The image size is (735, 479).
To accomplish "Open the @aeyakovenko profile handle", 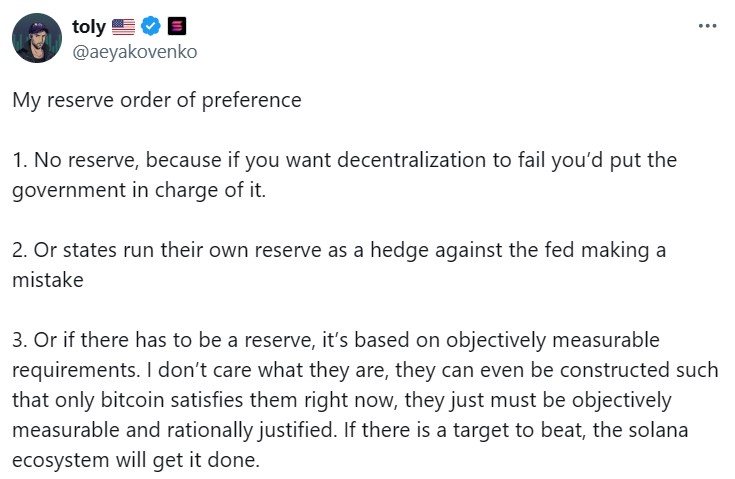I will pyautogui.click(x=134, y=51).
